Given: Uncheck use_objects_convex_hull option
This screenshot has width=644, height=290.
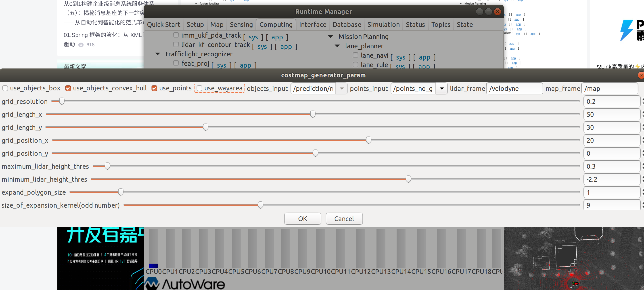Looking at the screenshot, I should pos(68,88).
